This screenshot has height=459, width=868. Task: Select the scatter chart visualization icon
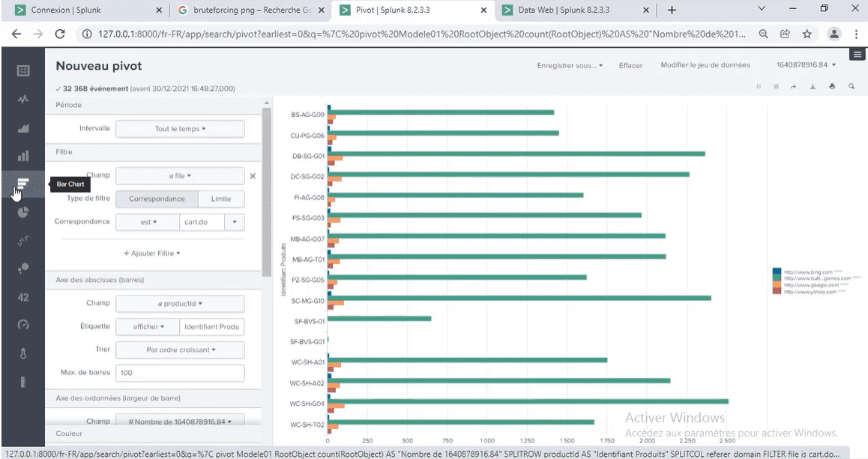pos(23,241)
